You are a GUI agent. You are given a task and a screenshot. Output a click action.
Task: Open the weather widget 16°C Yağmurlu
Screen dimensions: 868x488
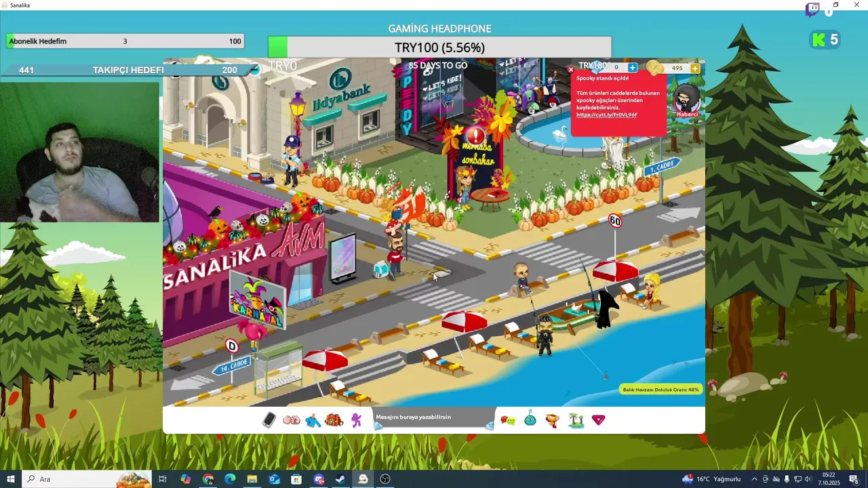coord(711,479)
